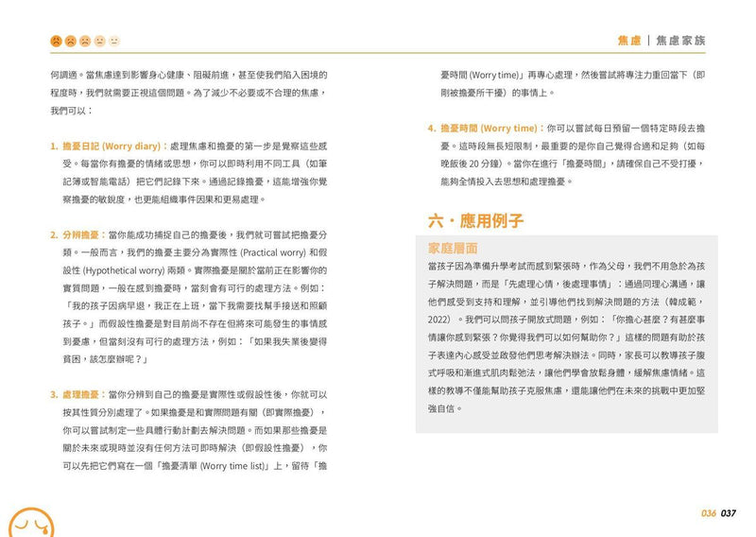Go to page 037 via page number
Screen dimensions: 756x537
[x=728, y=513]
